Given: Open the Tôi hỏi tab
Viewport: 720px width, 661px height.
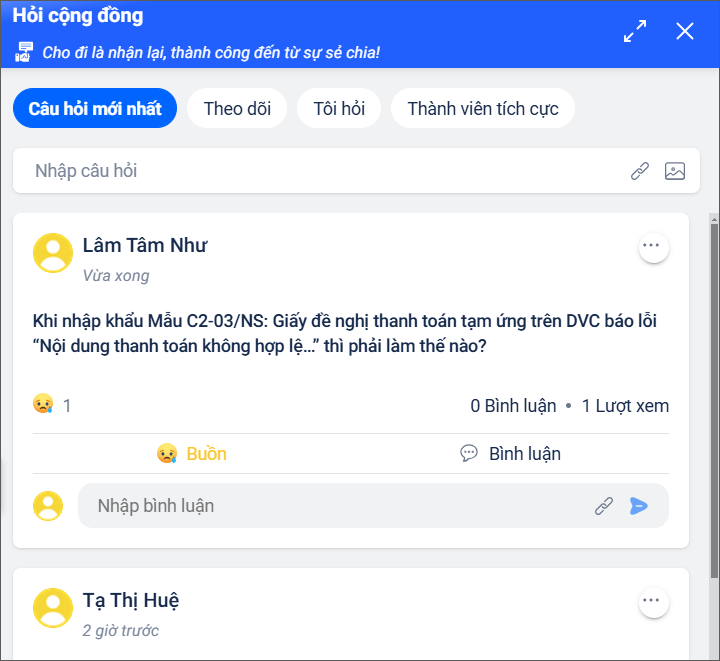Looking at the screenshot, I should click(339, 108).
